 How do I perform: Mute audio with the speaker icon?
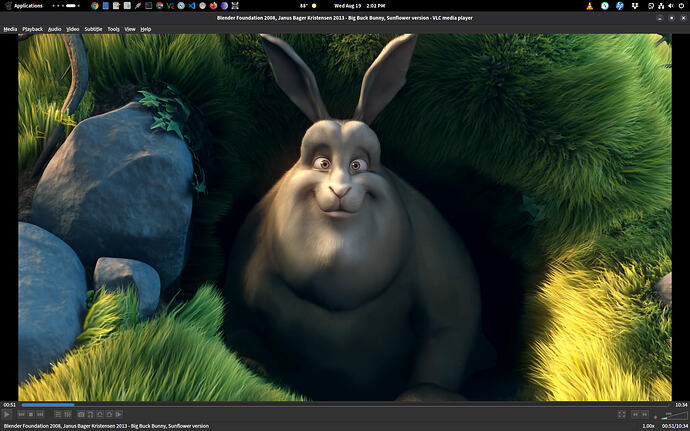(656, 416)
